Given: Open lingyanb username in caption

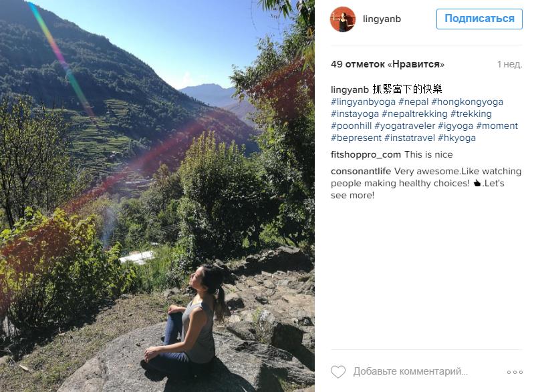Looking at the screenshot, I should 350,90.
